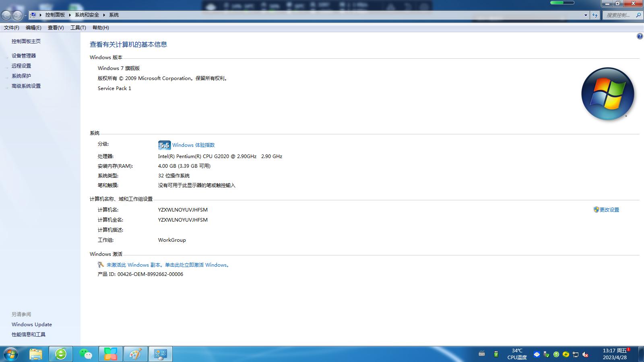Click 单击此处立即激活 Windows link
Image resolution: width=644 pixels, height=362 pixels.
pyautogui.click(x=197, y=265)
